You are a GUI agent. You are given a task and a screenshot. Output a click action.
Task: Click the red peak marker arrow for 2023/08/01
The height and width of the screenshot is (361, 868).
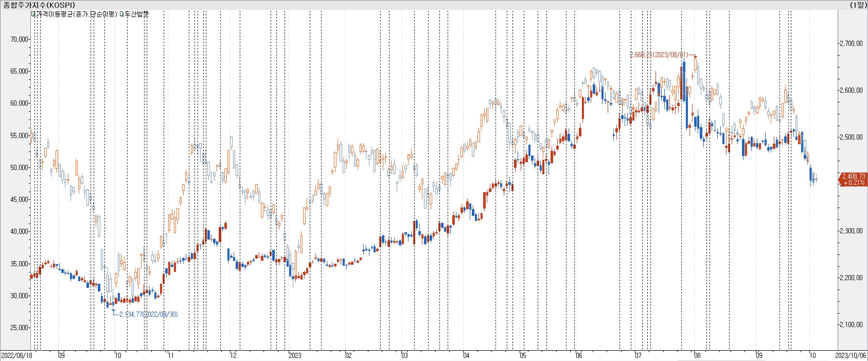click(x=695, y=57)
